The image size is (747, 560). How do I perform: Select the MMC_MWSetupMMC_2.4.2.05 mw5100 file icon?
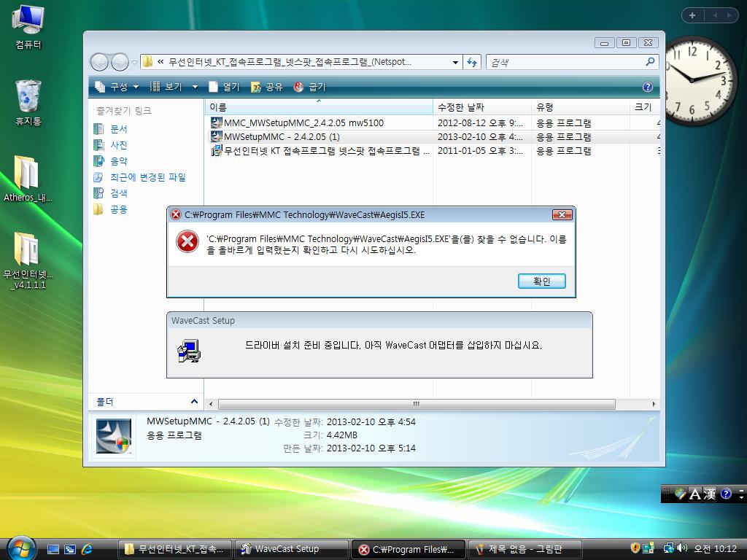tap(216, 122)
